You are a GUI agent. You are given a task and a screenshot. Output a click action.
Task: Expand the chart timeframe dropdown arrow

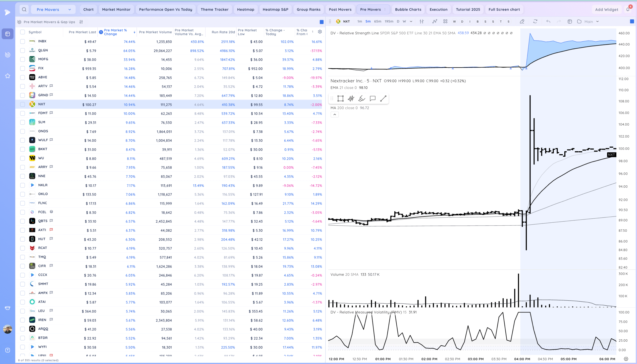click(x=411, y=21)
